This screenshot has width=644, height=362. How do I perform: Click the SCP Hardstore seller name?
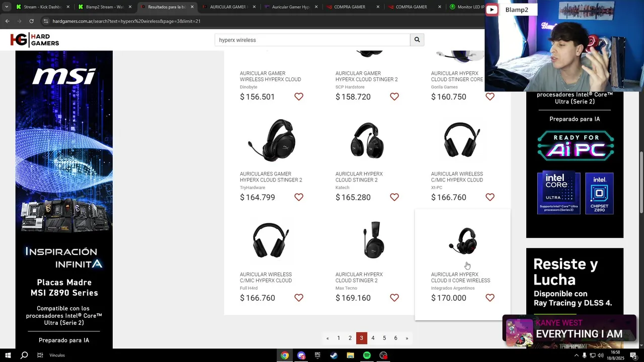tap(350, 87)
